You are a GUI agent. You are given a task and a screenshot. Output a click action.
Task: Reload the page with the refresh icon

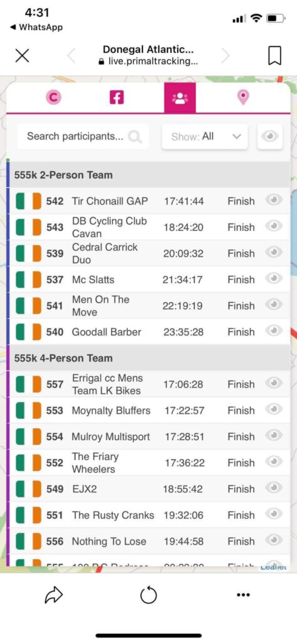tap(148, 595)
